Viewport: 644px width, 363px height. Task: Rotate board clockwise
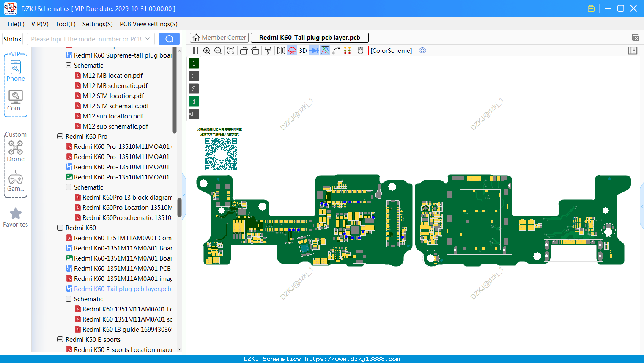(255, 51)
